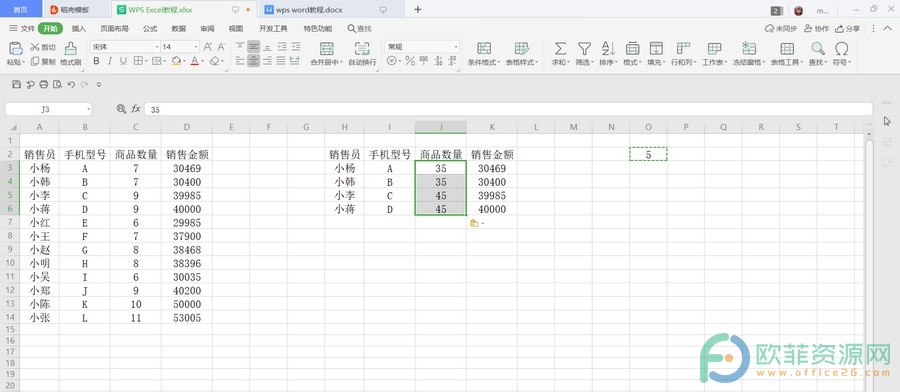900x392 pixels.
Task: Click the Format (格式) icon
Action: tap(632, 48)
